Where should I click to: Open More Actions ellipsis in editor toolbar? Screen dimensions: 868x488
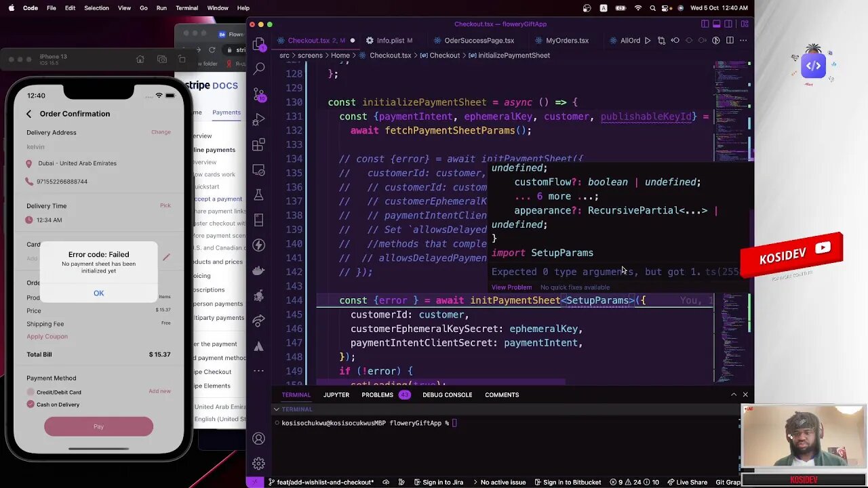click(743, 41)
